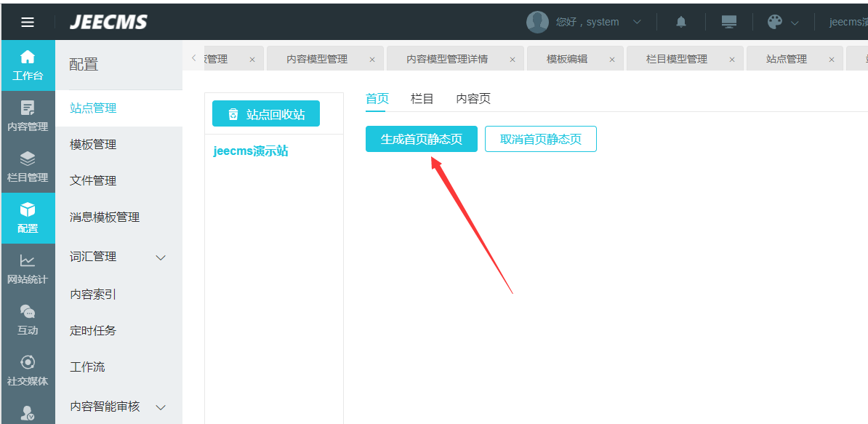Open the notification bell
The width and height of the screenshot is (868, 424).
pos(681,22)
